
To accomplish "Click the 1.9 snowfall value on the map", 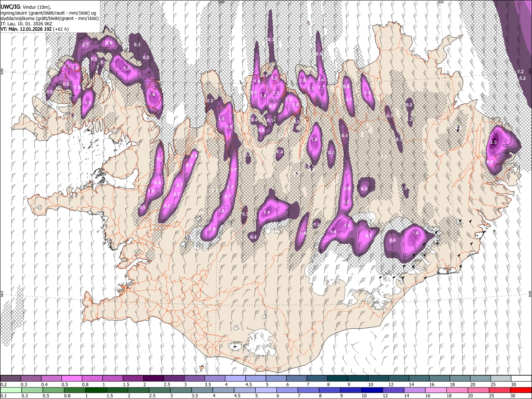I will coord(263,96).
